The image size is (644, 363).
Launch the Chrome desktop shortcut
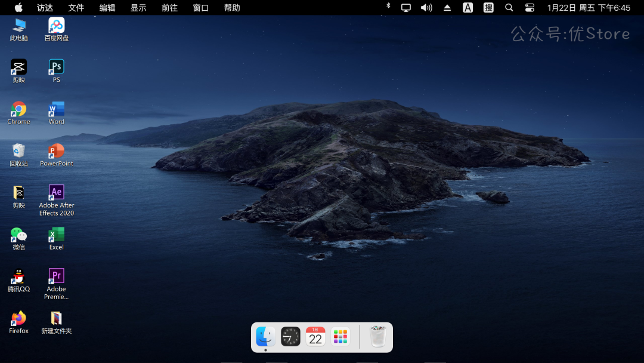tap(18, 113)
